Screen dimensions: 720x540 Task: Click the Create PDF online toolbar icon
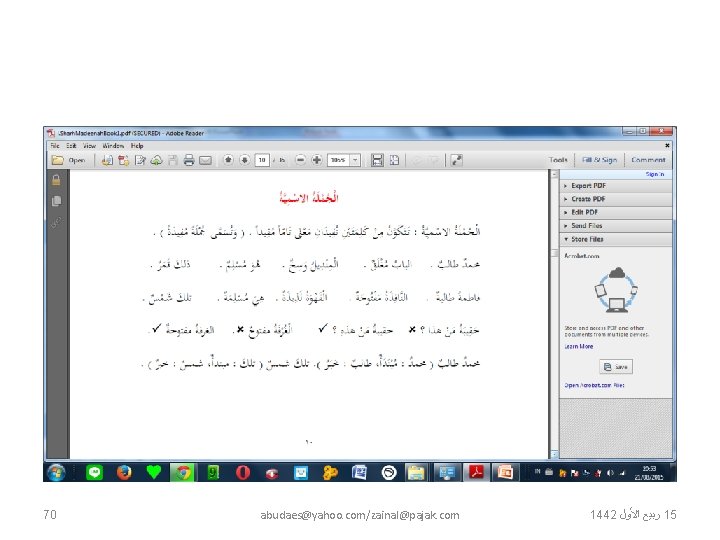pyautogui.click(x=124, y=160)
